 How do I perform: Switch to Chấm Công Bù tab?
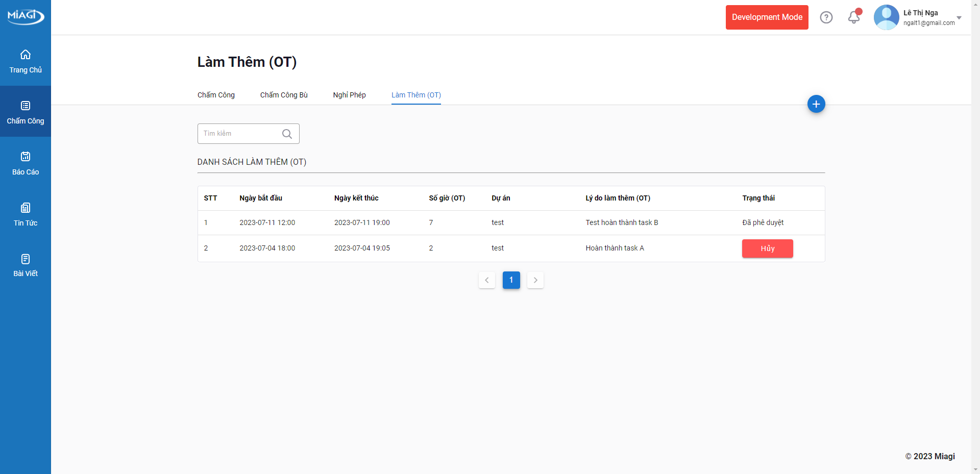coord(284,95)
